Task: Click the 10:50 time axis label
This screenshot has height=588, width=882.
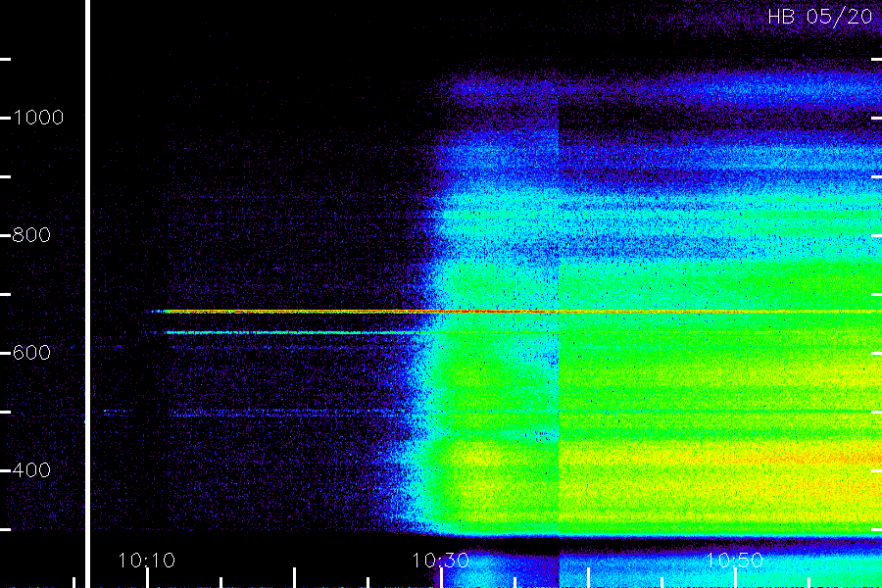Action: tap(734, 561)
